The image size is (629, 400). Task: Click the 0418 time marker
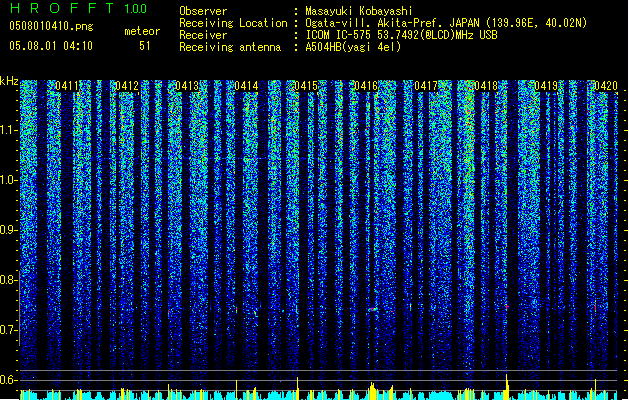(x=486, y=86)
